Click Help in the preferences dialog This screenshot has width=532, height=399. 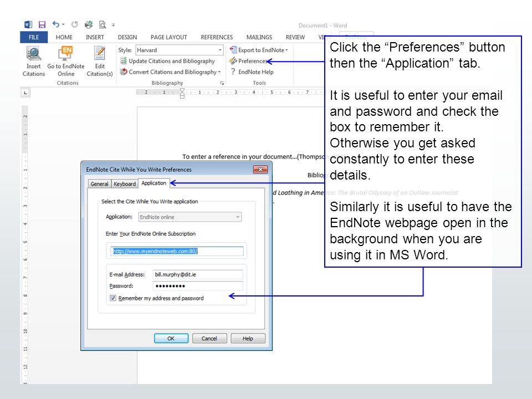point(248,338)
